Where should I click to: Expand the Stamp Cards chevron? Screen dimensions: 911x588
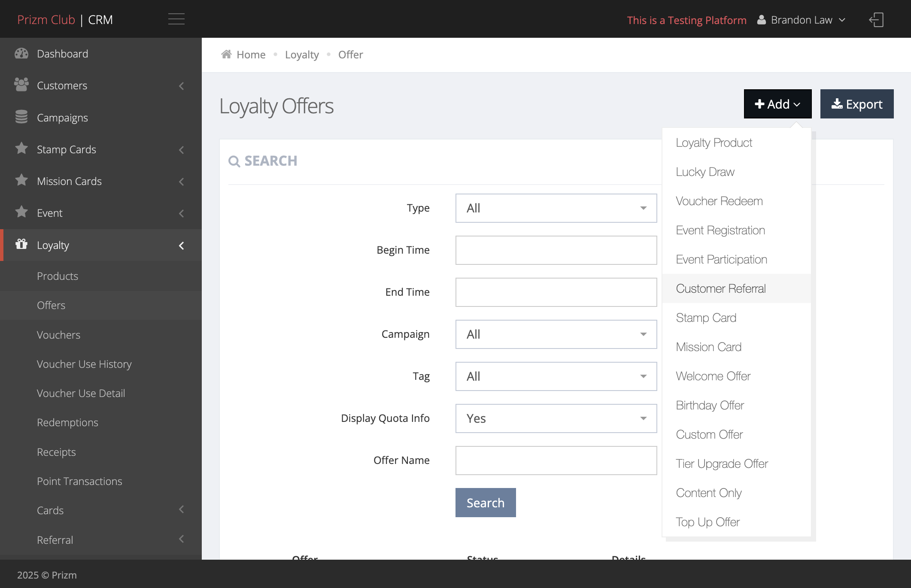[x=182, y=150]
